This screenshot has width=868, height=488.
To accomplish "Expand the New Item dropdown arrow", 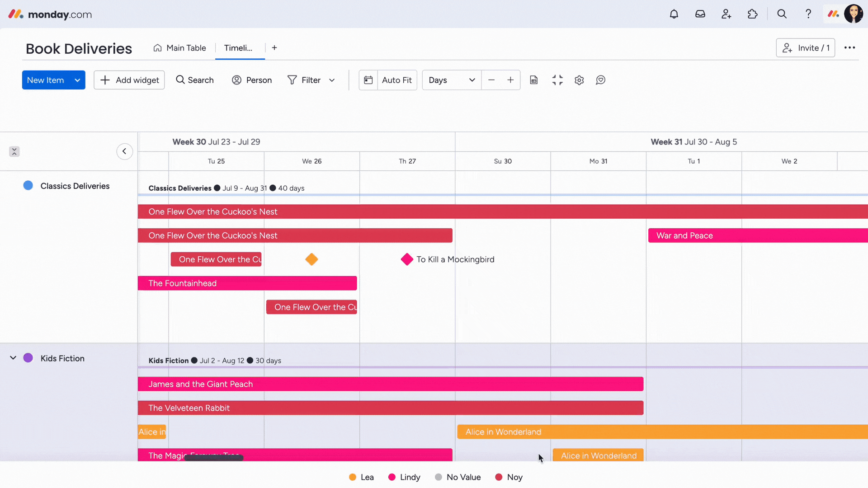I will point(77,80).
